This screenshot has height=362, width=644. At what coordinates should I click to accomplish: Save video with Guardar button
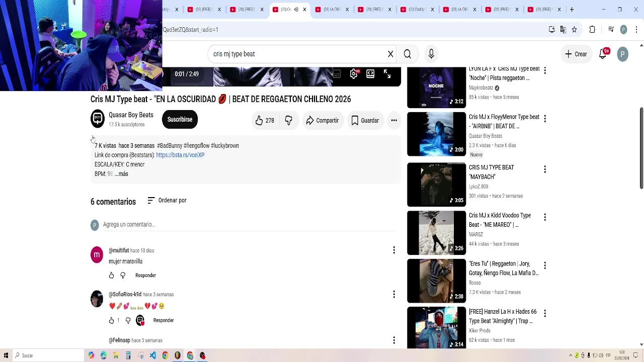tap(365, 120)
